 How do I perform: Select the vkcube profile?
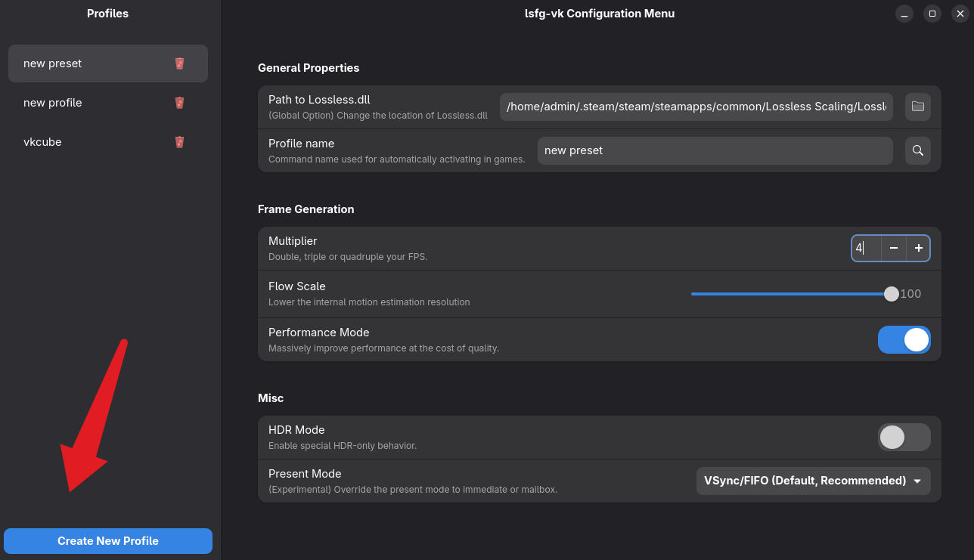click(108, 142)
